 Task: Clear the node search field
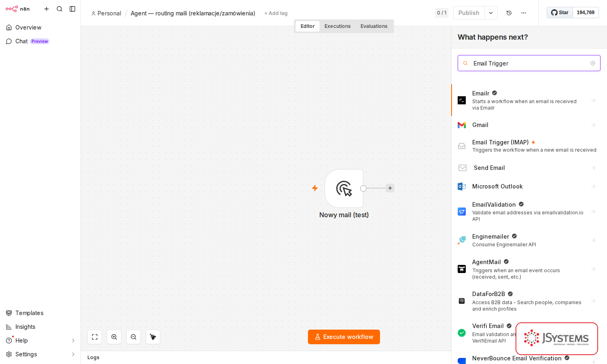tap(593, 63)
